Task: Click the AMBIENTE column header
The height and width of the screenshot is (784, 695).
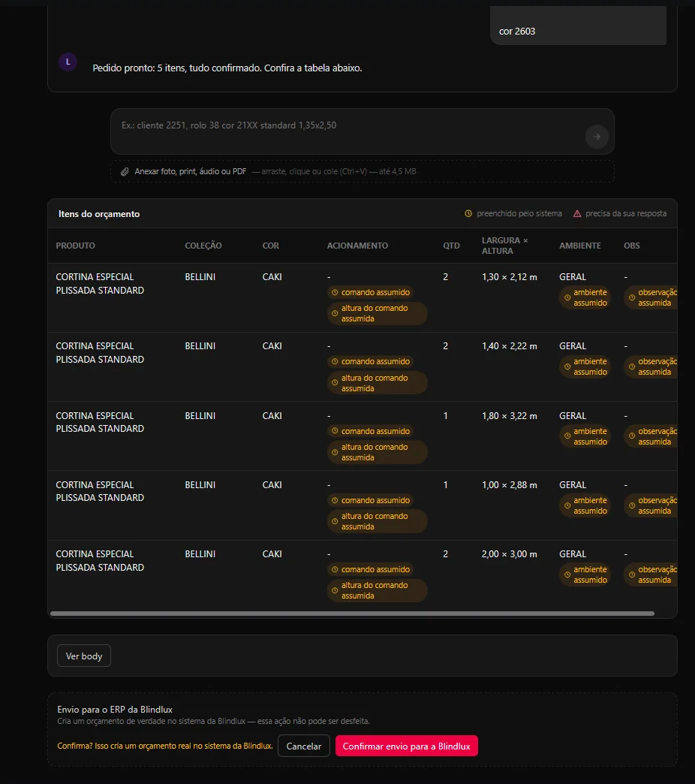Action: coord(580,246)
